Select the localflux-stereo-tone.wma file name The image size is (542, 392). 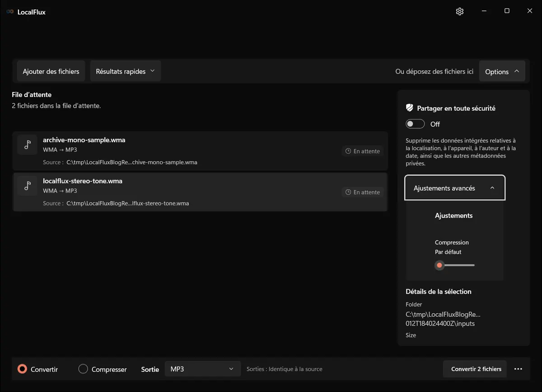83,181
